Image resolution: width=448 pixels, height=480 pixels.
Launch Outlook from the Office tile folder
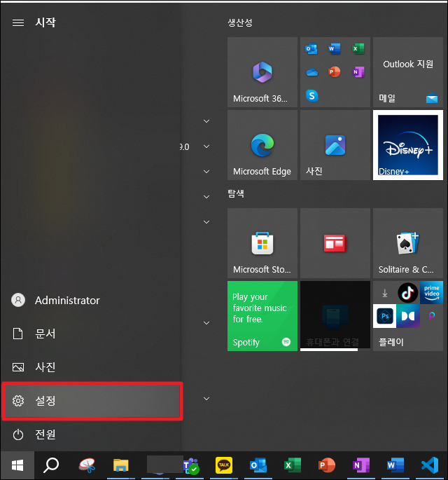click(311, 48)
